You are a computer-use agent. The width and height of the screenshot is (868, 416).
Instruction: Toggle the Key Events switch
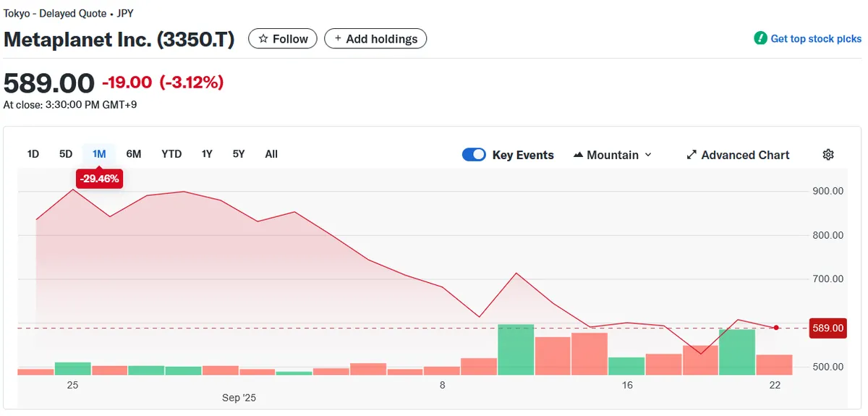point(474,155)
